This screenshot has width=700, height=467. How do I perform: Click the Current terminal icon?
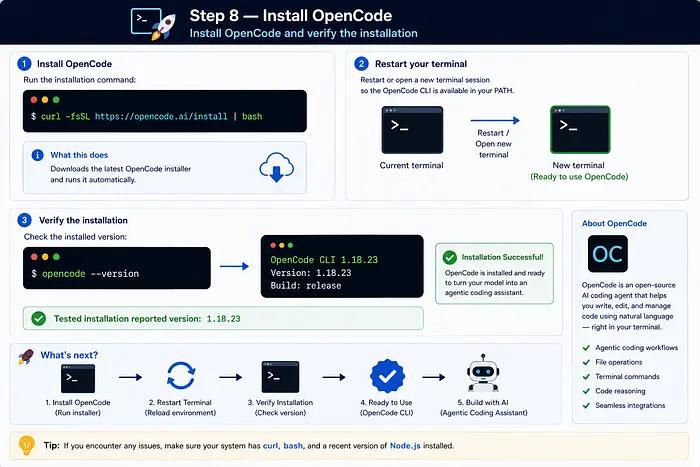tap(412, 130)
